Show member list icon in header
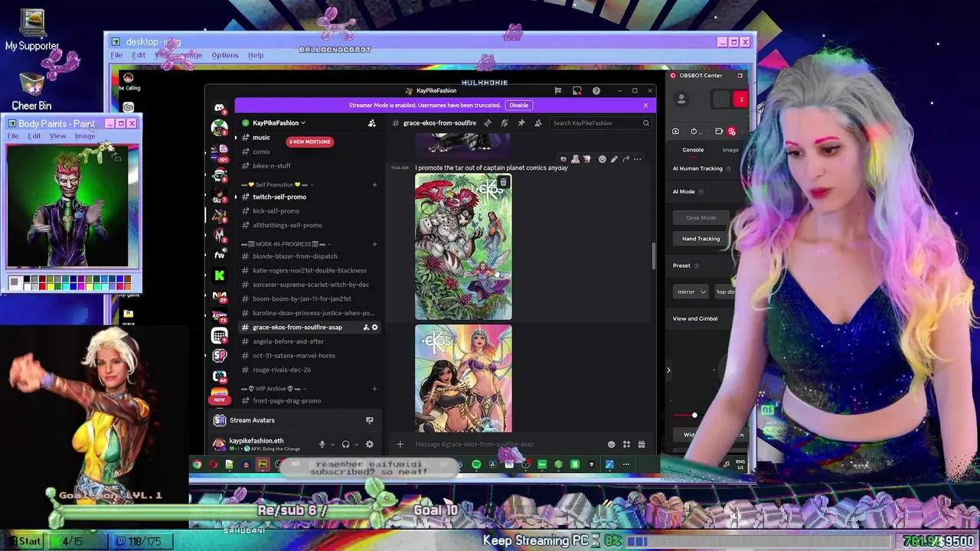This screenshot has height=551, width=980. pos(537,122)
